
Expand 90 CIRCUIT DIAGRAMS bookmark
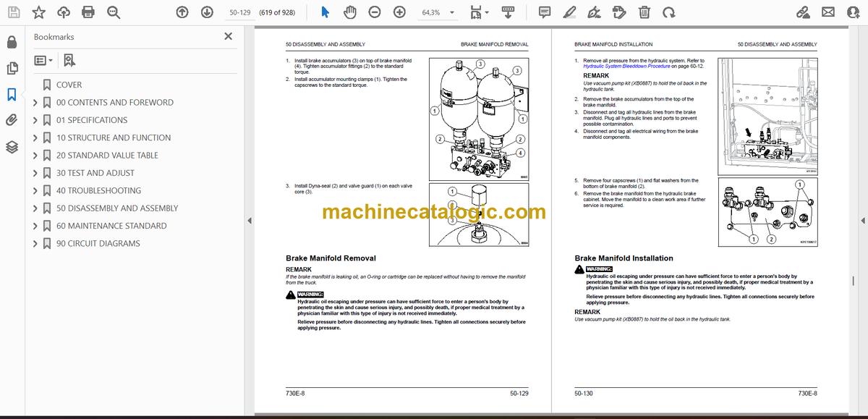[x=35, y=244]
